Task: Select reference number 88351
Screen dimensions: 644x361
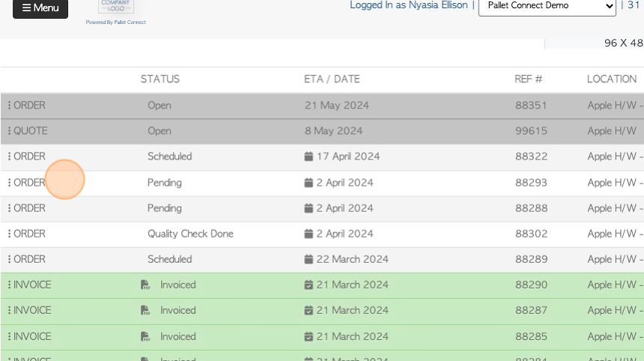Action: point(531,105)
